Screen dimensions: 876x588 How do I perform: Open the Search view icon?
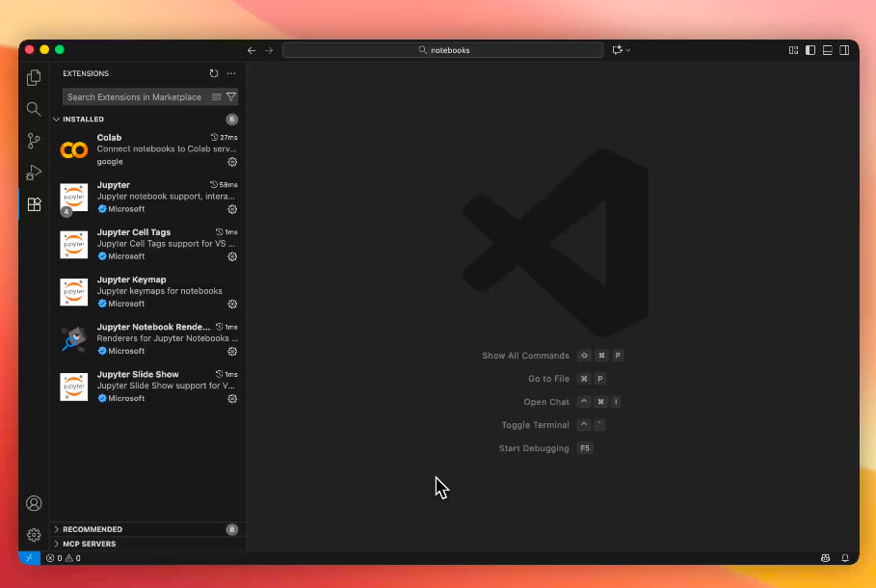pos(34,109)
